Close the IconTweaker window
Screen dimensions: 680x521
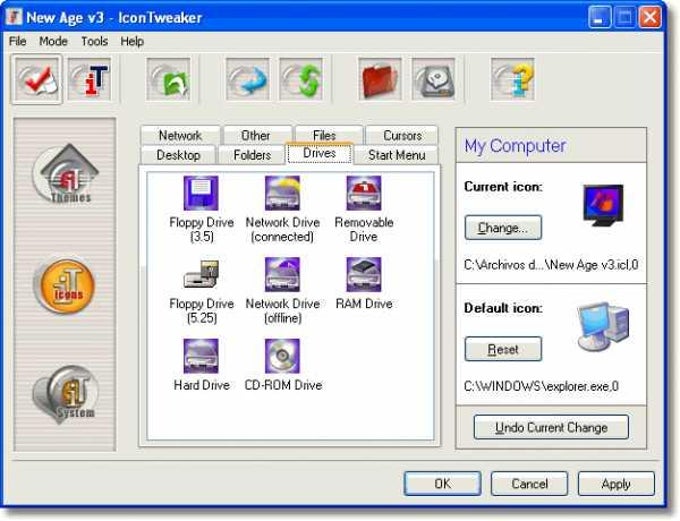(651, 18)
